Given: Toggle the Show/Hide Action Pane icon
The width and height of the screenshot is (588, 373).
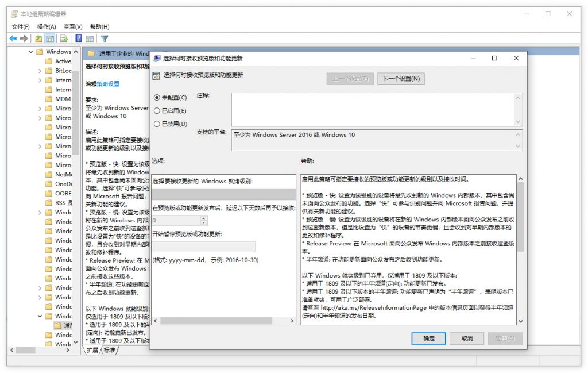Looking at the screenshot, I should tap(90, 39).
